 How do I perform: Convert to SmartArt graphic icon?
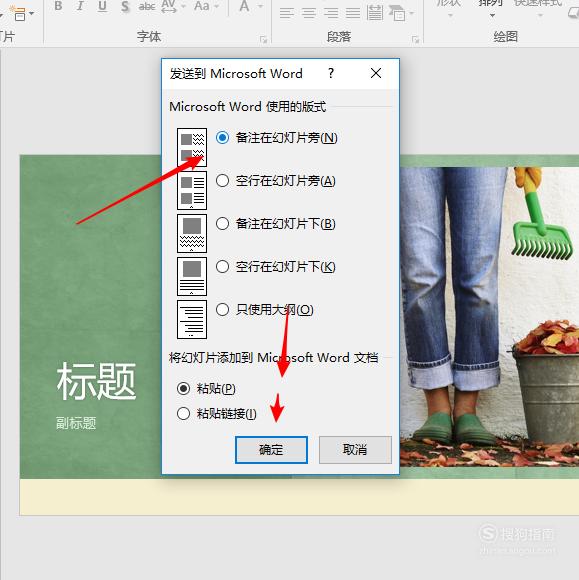pyautogui.click(x=397, y=13)
